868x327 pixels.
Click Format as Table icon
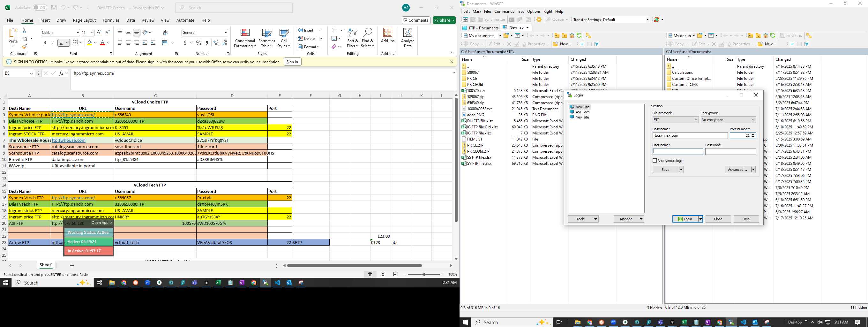(266, 38)
